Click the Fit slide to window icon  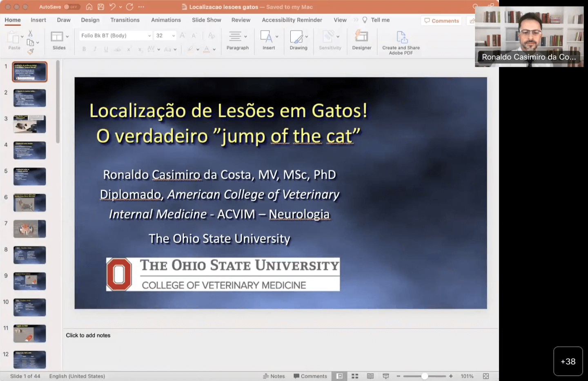[x=486, y=376]
